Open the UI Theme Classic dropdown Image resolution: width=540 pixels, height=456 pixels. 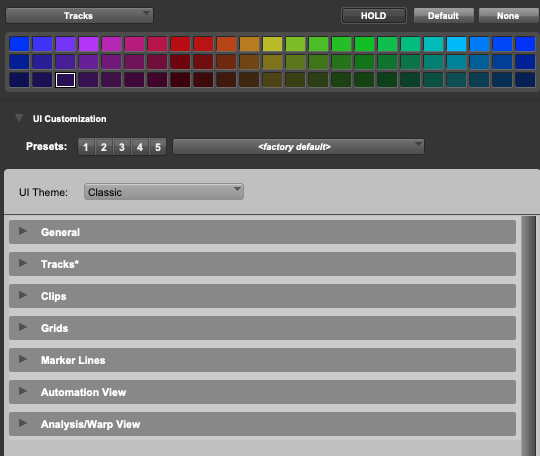164,192
